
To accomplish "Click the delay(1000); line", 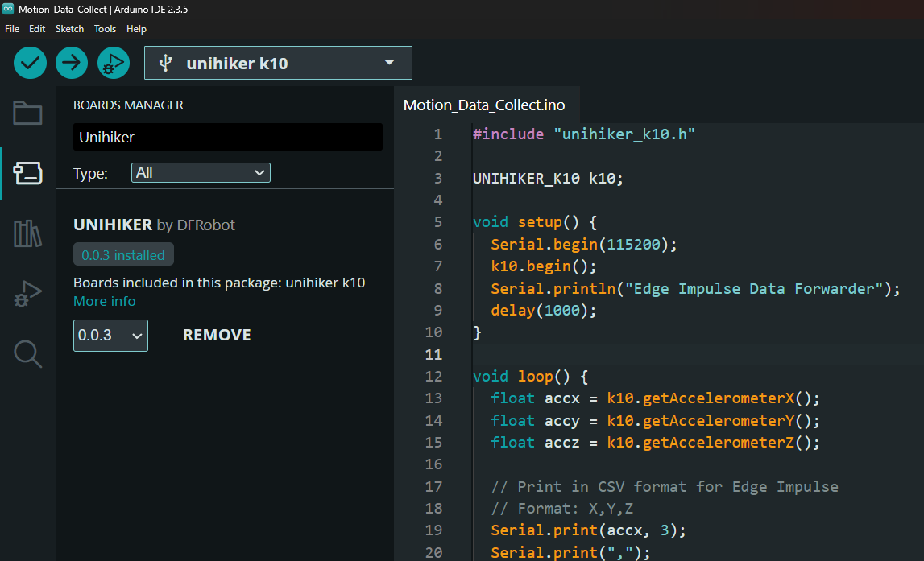I will point(543,310).
